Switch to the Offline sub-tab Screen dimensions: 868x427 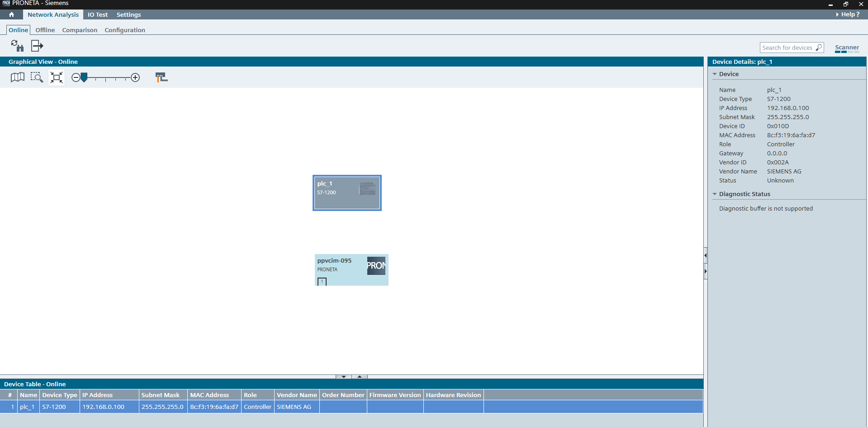point(45,30)
